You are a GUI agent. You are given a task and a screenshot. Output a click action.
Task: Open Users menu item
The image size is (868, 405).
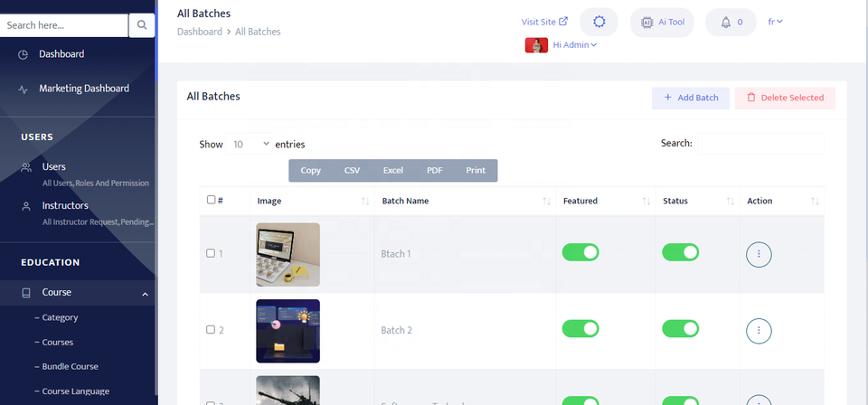53,166
